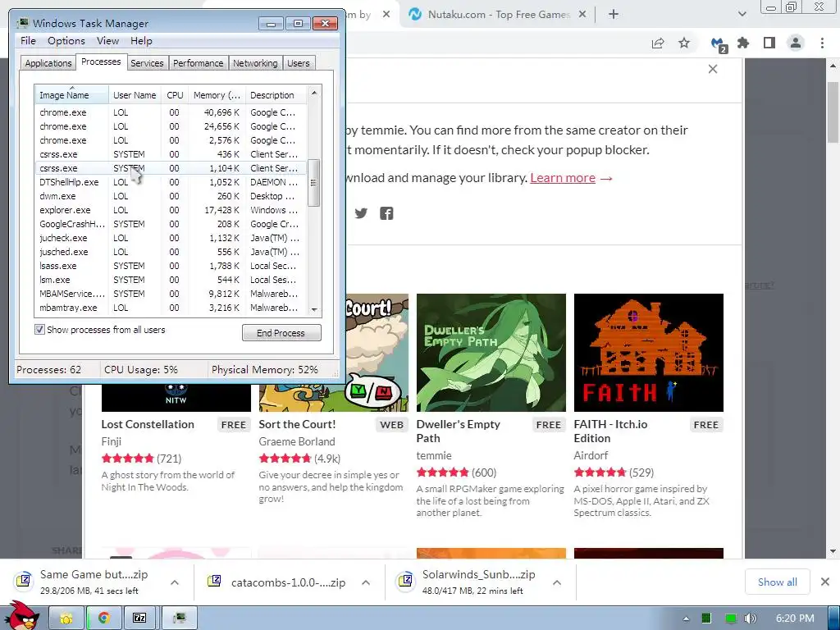This screenshot has height=630, width=840.
Task: Click the 6:20 PM system clock
Action: (x=795, y=619)
